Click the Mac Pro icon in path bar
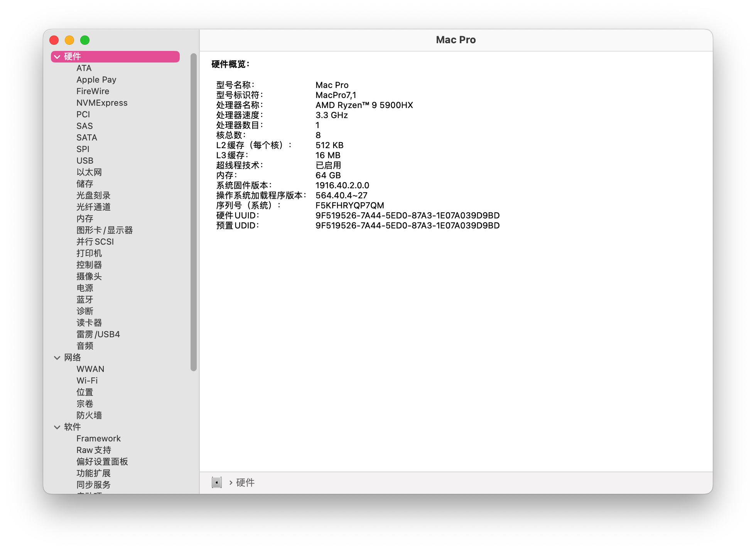The image size is (756, 551). [217, 482]
